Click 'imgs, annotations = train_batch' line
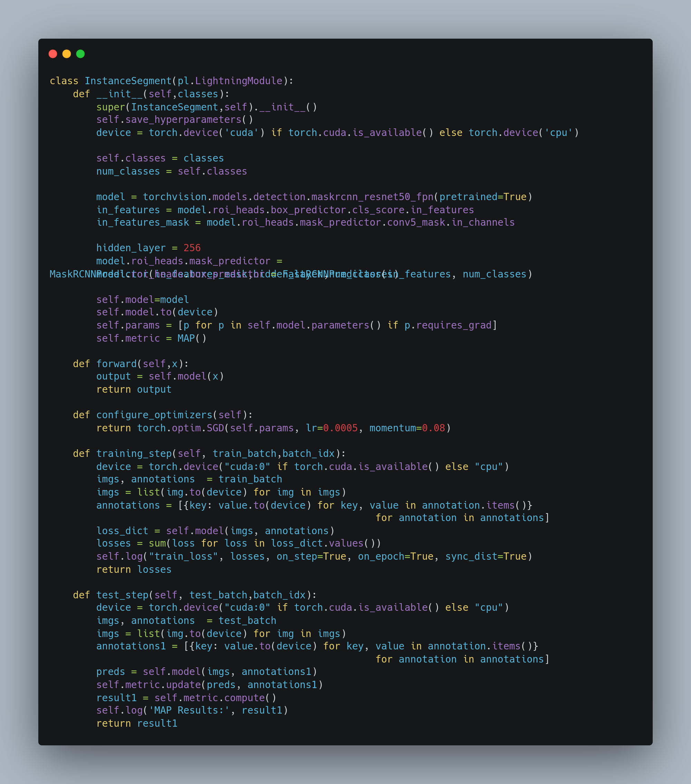Image resolution: width=691 pixels, height=784 pixels. point(189,479)
